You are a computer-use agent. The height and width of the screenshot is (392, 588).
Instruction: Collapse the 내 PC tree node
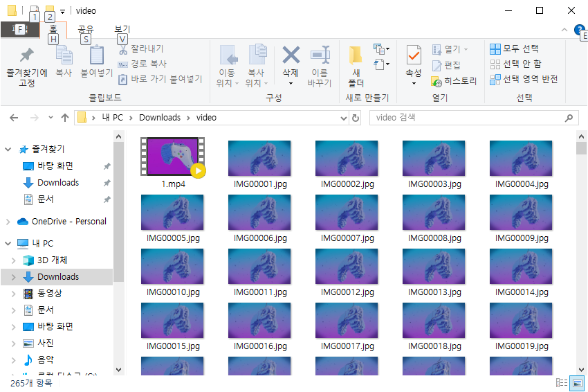tap(8, 243)
